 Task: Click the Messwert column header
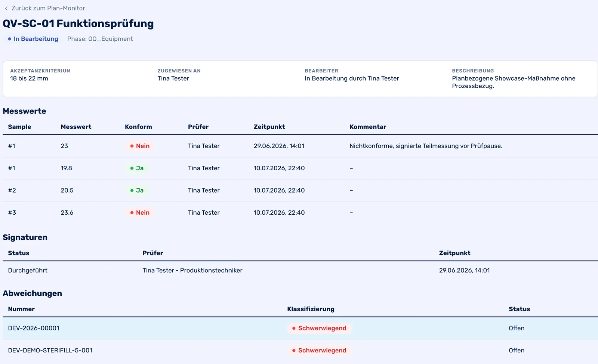coord(76,127)
